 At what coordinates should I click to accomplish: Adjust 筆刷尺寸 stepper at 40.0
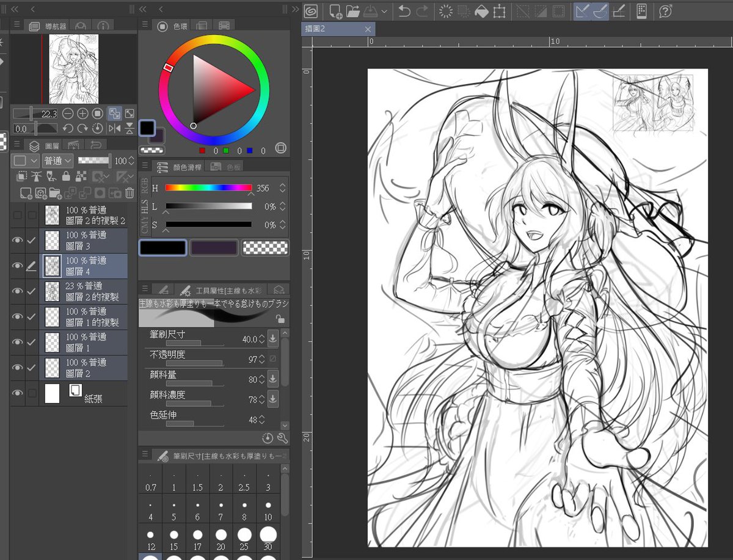point(261,338)
